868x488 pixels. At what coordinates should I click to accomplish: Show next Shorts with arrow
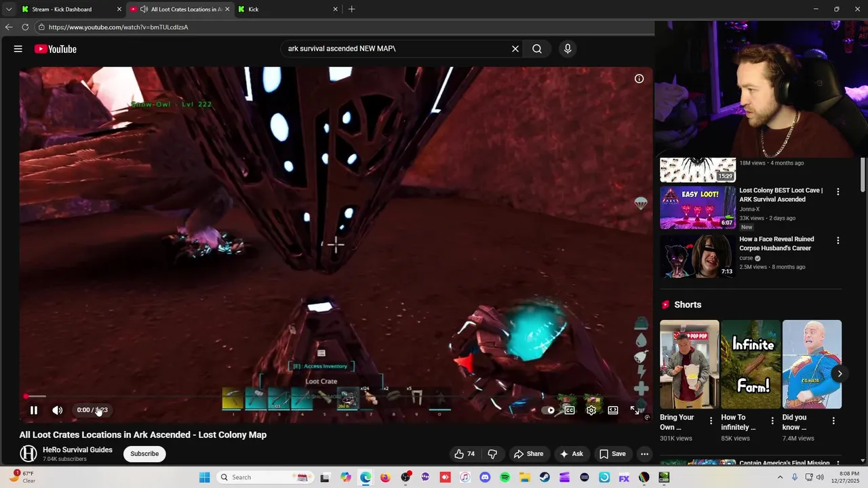pos(840,373)
